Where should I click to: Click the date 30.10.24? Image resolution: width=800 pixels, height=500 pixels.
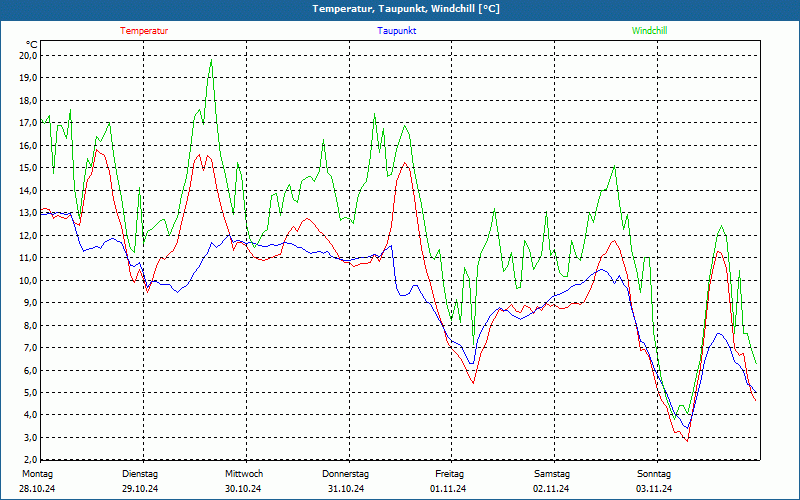click(243, 489)
